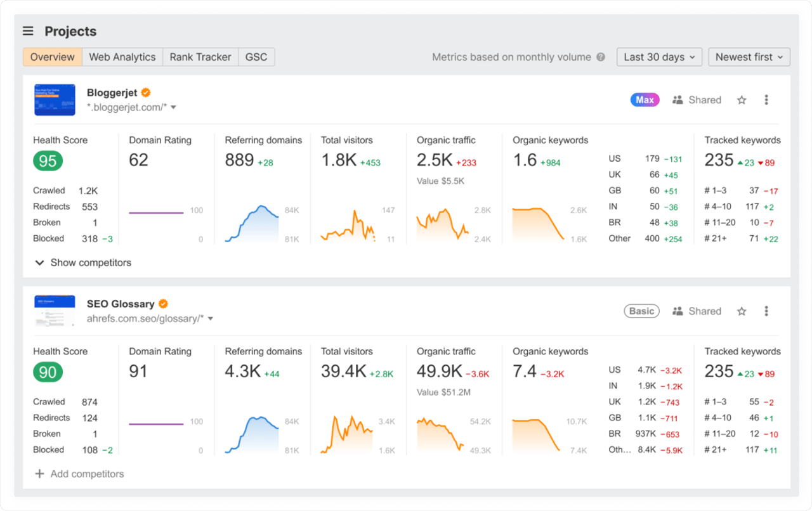Switch to the Rank Tracker tab
Image resolution: width=812 pixels, height=511 pixels.
(x=200, y=57)
